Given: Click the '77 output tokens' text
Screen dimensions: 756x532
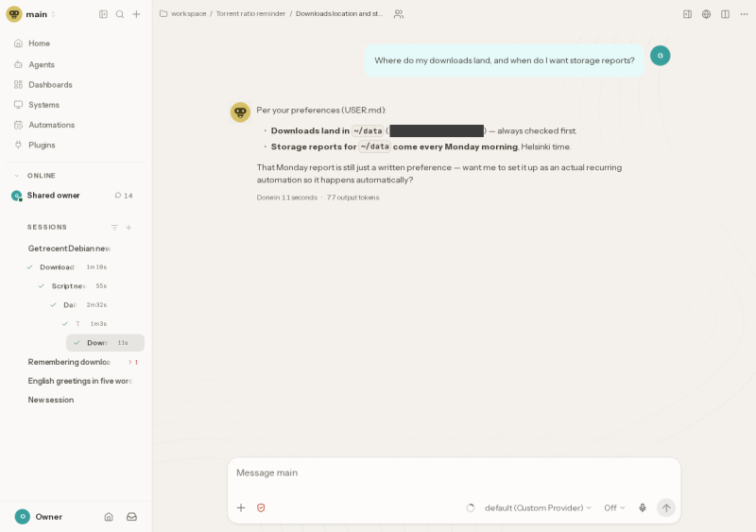Looking at the screenshot, I should point(352,197).
